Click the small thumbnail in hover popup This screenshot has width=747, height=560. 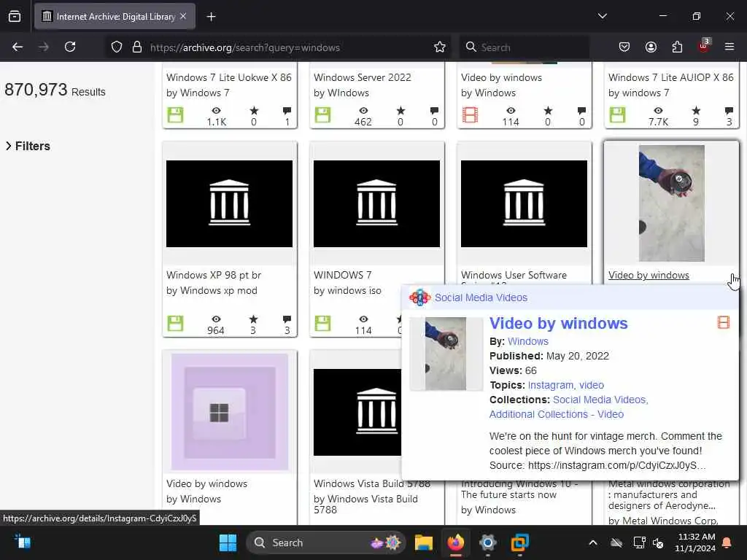(446, 354)
